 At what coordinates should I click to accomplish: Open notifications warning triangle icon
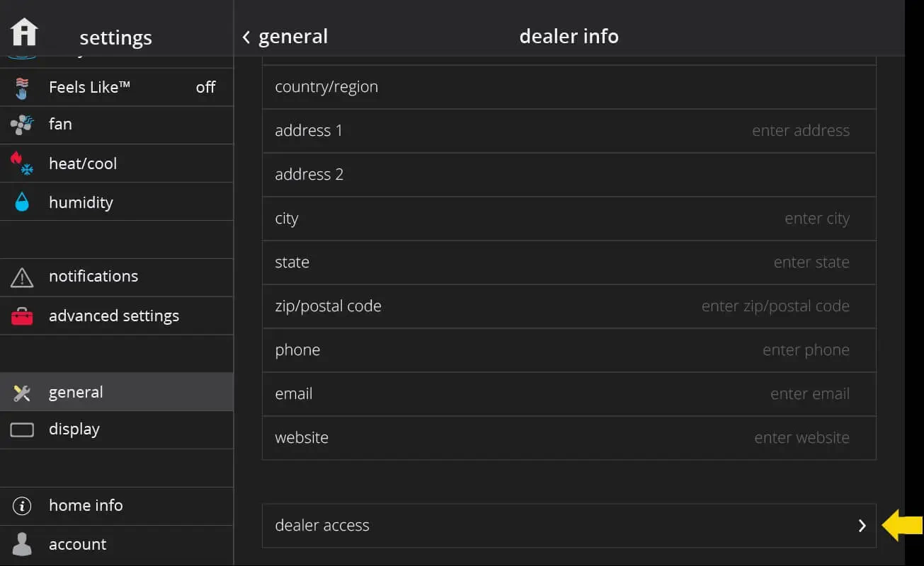[22, 277]
